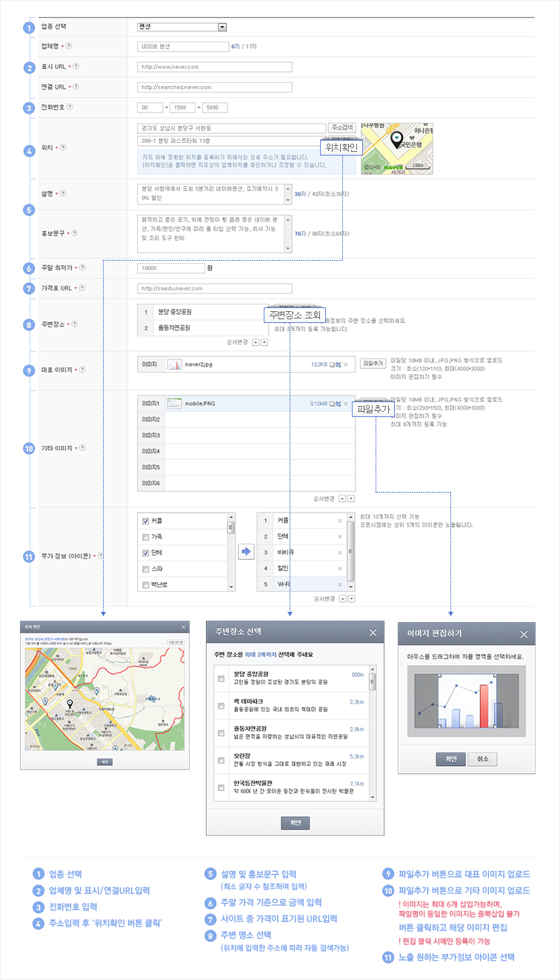Open help icon next to 주변장소
The height and width of the screenshot is (980, 560).
(76, 324)
